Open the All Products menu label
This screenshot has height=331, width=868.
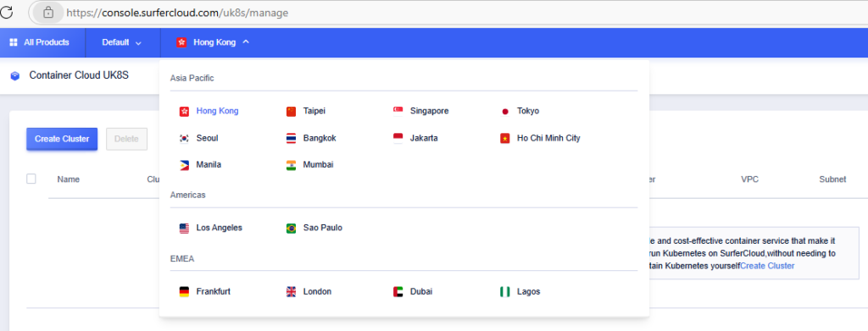click(47, 42)
